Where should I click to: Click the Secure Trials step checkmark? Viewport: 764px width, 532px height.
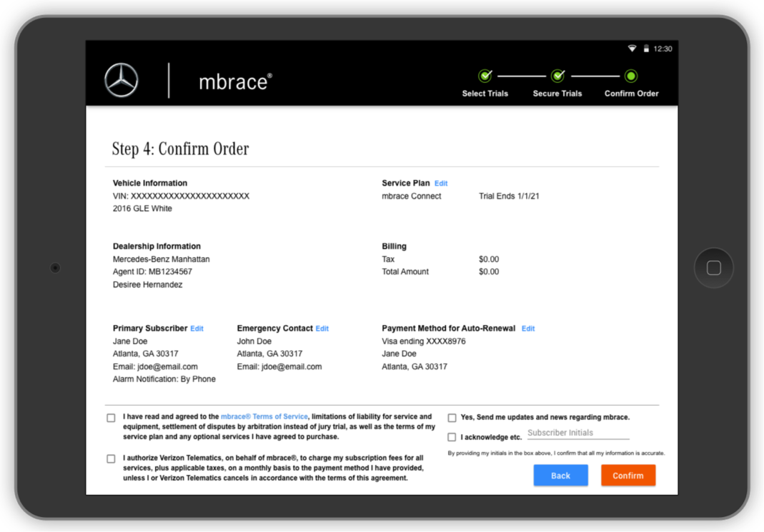pos(557,76)
